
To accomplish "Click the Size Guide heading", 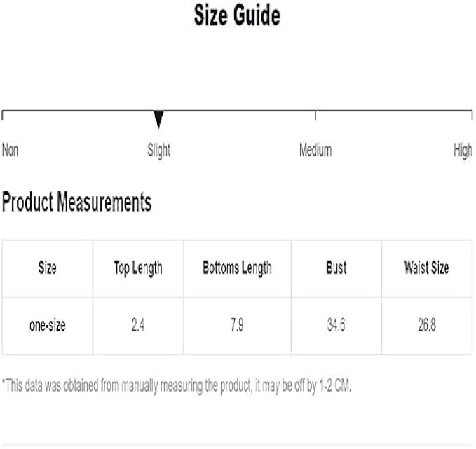I will point(237,16).
